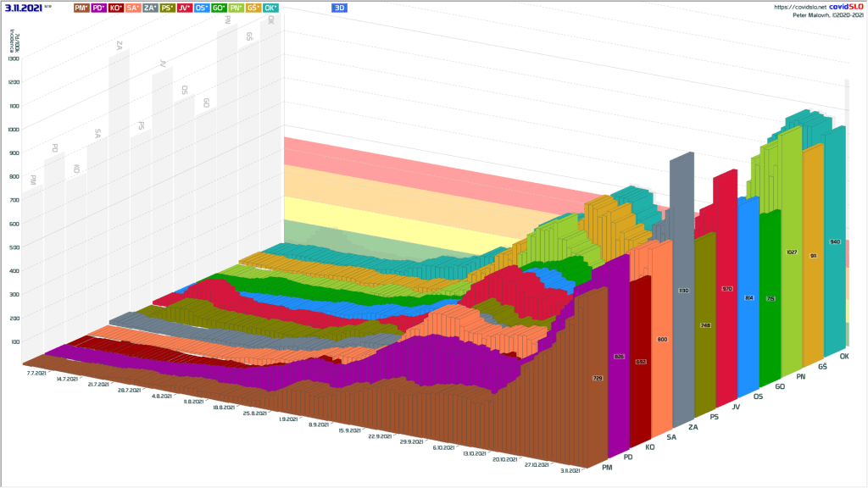Select the 729 value label on PM bar
868x488 pixels.
[597, 377]
